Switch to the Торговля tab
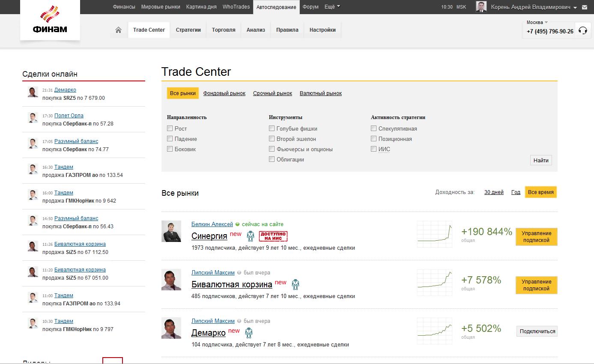The image size is (594, 364). coord(224,30)
